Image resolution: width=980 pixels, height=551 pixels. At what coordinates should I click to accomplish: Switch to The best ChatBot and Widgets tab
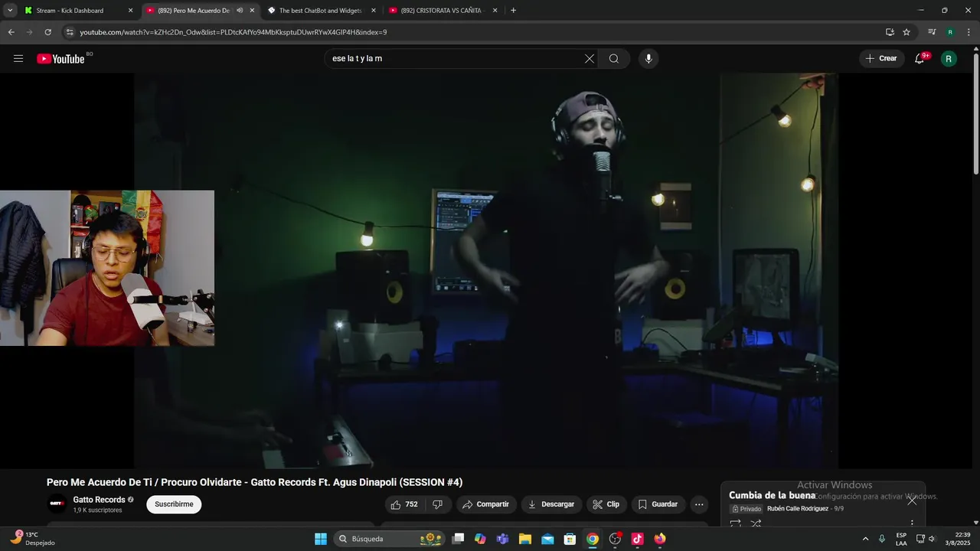pos(320,11)
